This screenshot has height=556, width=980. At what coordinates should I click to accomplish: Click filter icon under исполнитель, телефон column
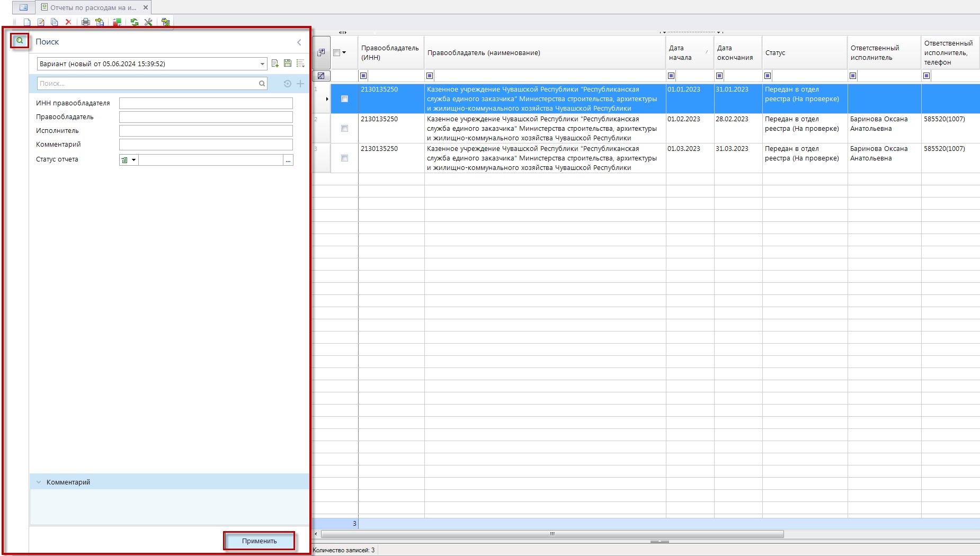pos(926,76)
